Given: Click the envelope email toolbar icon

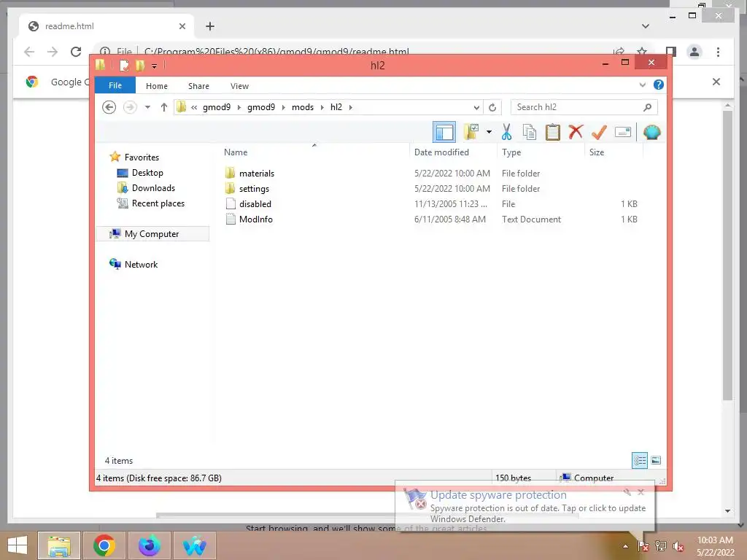Looking at the screenshot, I should (623, 132).
